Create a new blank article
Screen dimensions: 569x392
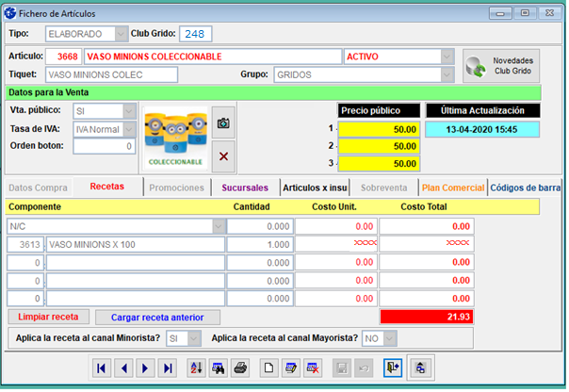[x=268, y=367]
